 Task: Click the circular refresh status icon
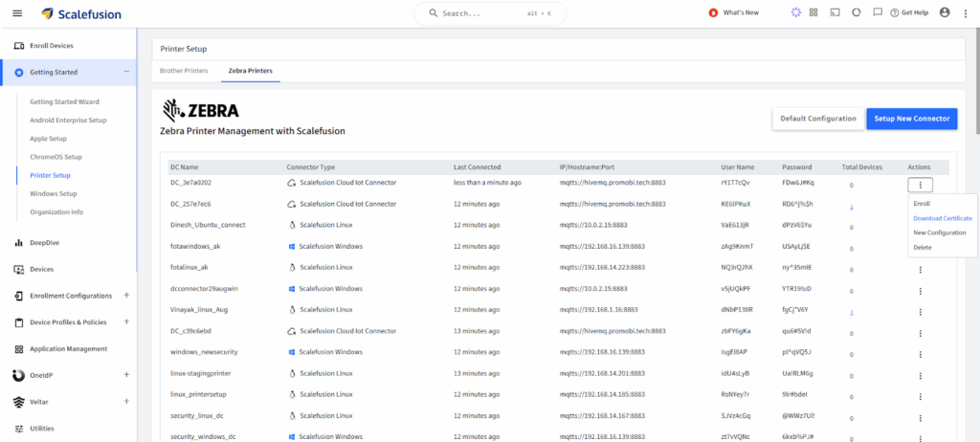coord(856,12)
